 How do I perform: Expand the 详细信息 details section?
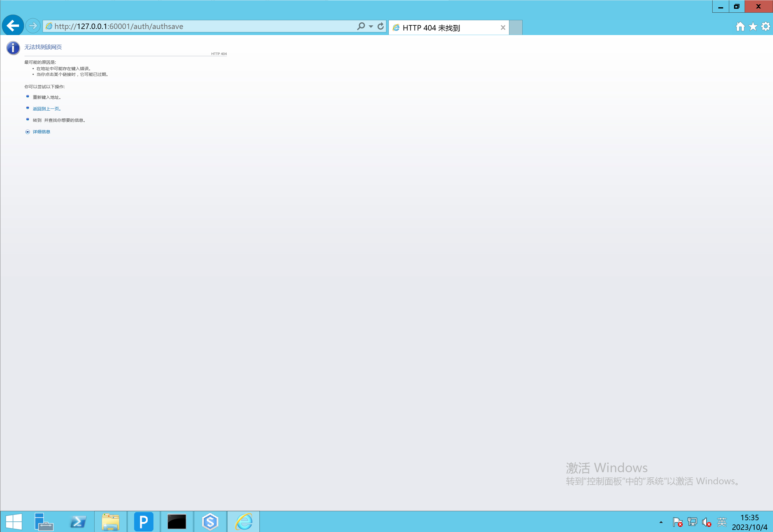[x=41, y=132]
